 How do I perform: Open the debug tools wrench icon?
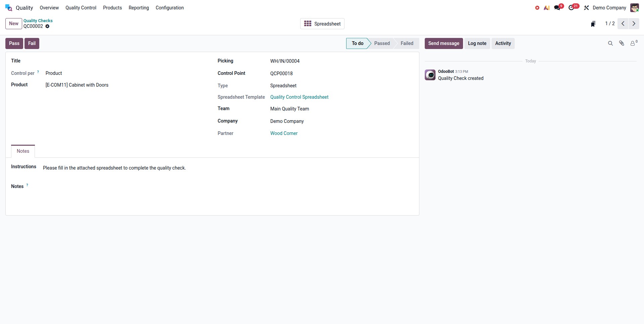coord(586,8)
